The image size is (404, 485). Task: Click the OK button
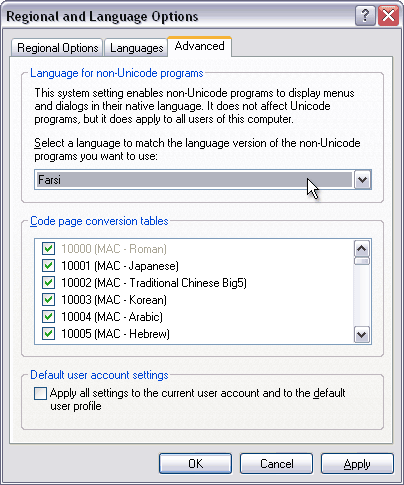point(195,463)
